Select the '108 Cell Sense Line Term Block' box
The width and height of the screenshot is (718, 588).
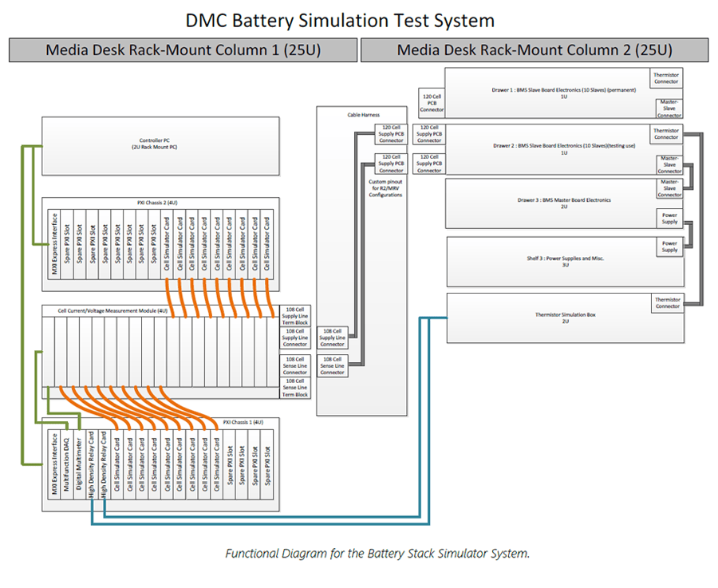[295, 388]
